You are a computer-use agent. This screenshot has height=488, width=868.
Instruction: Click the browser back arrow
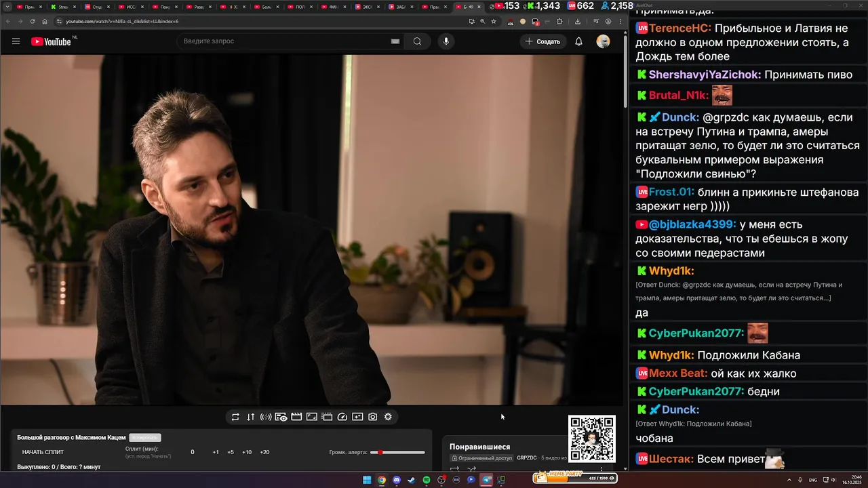(x=8, y=21)
